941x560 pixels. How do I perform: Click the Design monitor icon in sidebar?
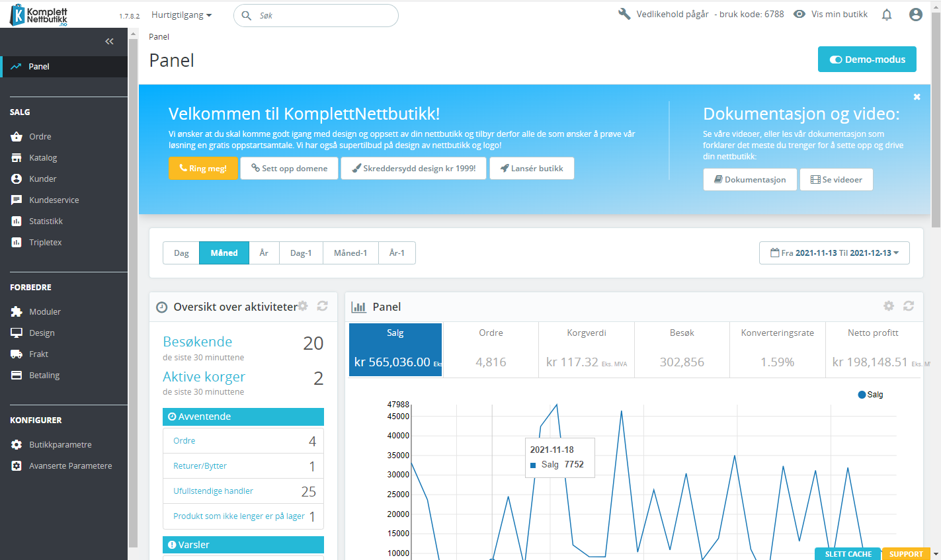point(17,333)
